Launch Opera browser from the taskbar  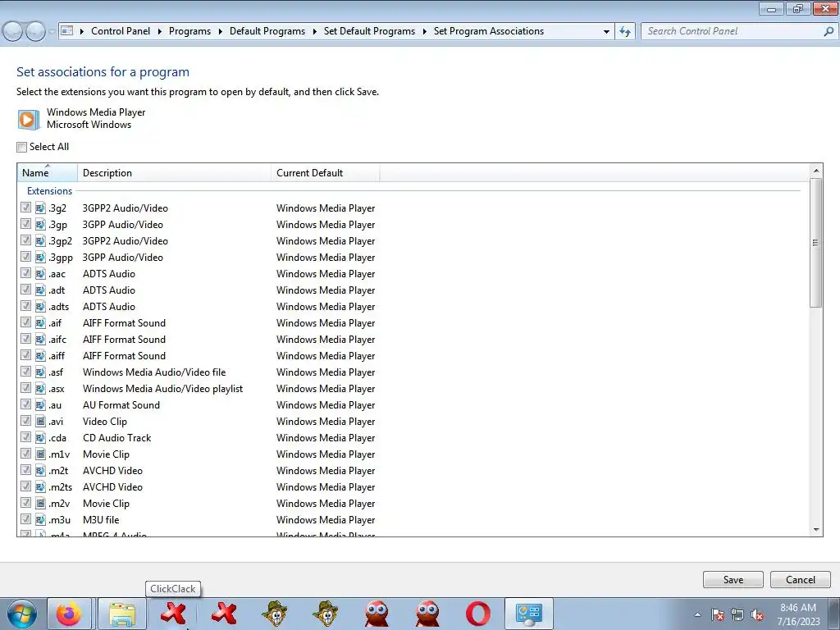click(478, 614)
